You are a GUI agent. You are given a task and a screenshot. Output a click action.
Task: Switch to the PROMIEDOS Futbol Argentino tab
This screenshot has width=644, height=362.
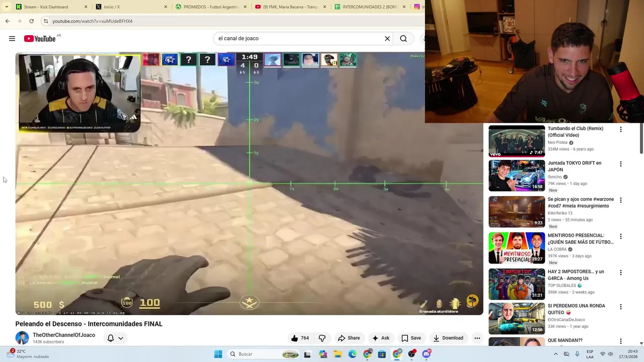[x=212, y=7]
